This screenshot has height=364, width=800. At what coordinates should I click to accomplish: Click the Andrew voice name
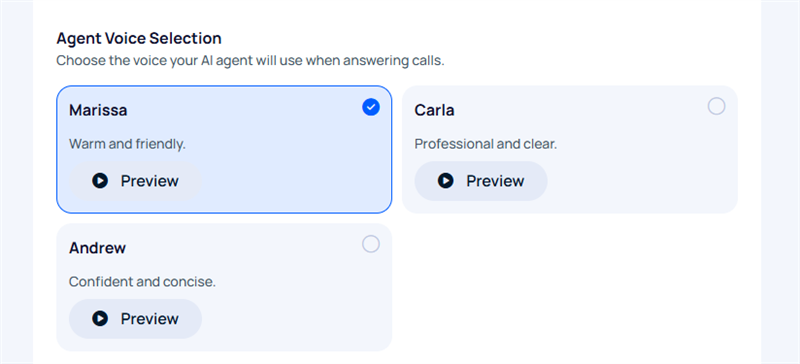pyautogui.click(x=97, y=248)
